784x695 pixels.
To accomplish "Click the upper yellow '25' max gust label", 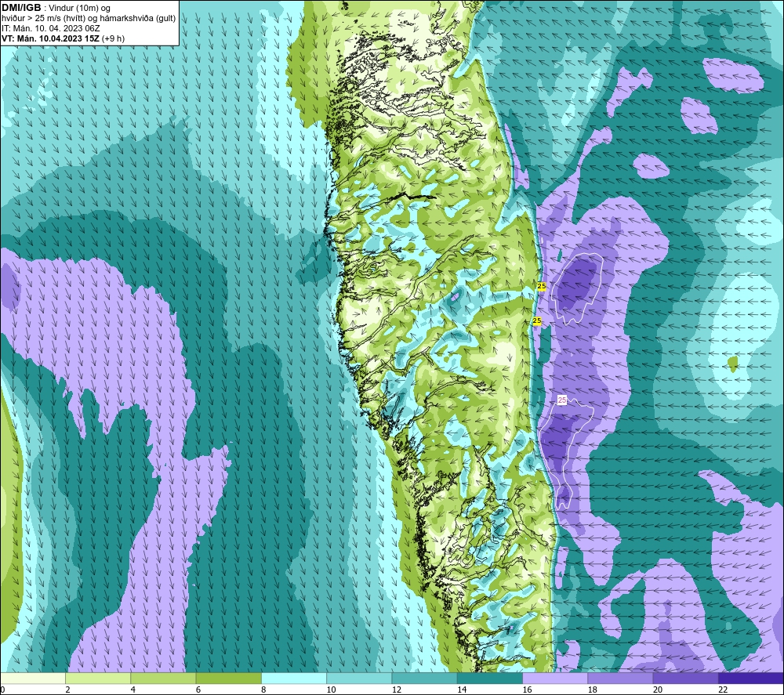I will 542,286.
